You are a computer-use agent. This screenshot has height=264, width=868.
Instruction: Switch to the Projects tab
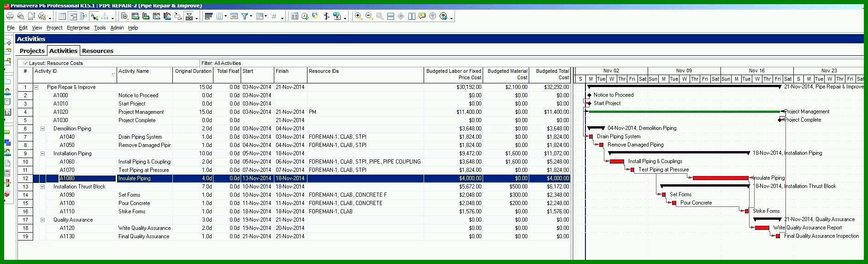click(x=32, y=51)
